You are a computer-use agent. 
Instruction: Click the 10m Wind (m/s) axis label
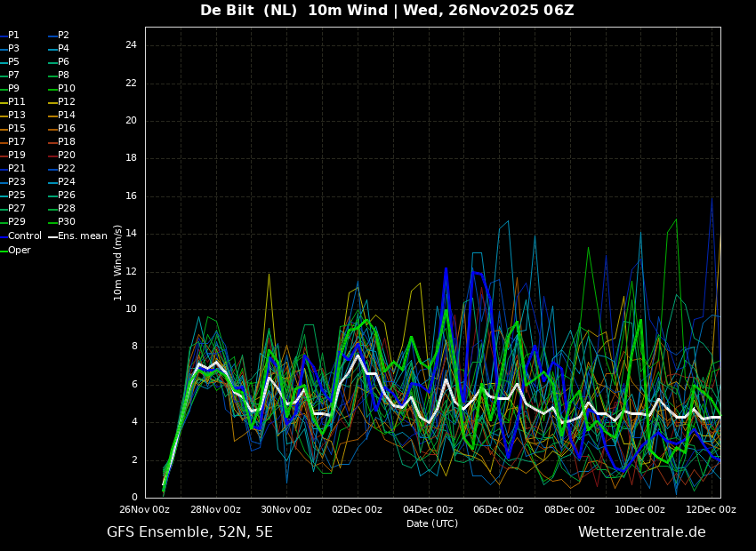coord(117,262)
